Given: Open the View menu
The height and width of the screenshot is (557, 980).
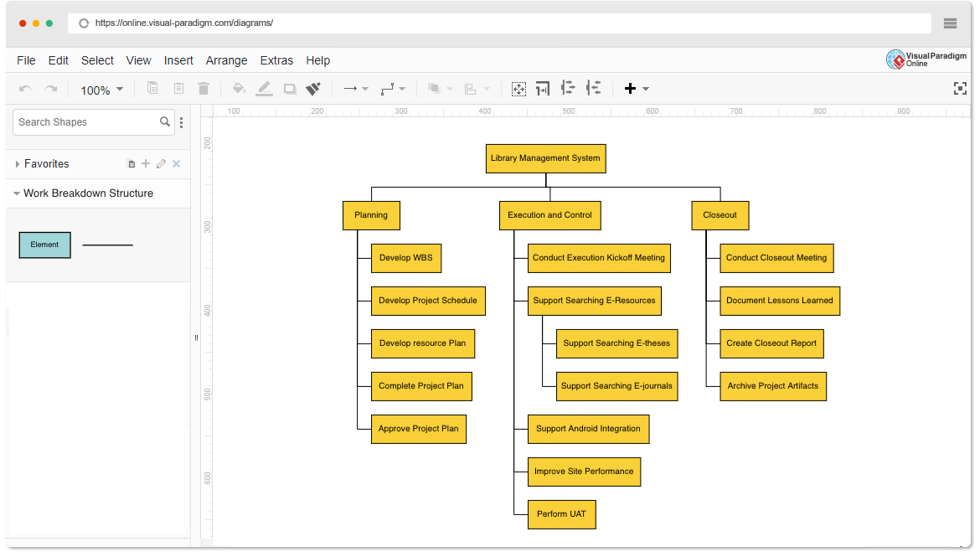Looking at the screenshot, I should [x=139, y=60].
